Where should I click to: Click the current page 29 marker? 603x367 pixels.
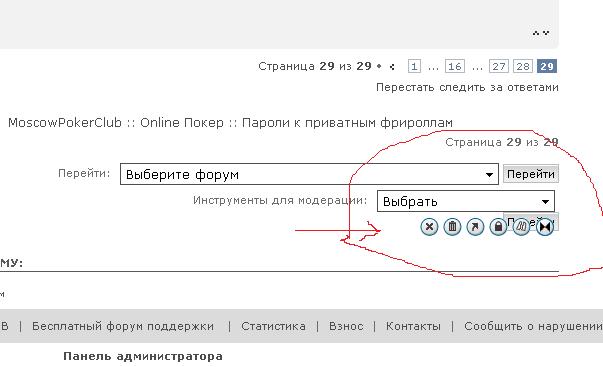(547, 67)
